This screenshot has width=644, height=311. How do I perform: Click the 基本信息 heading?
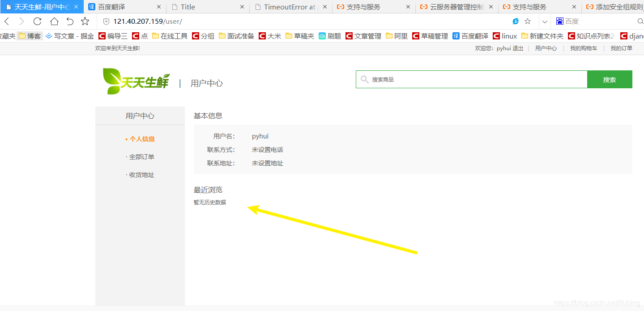point(208,116)
